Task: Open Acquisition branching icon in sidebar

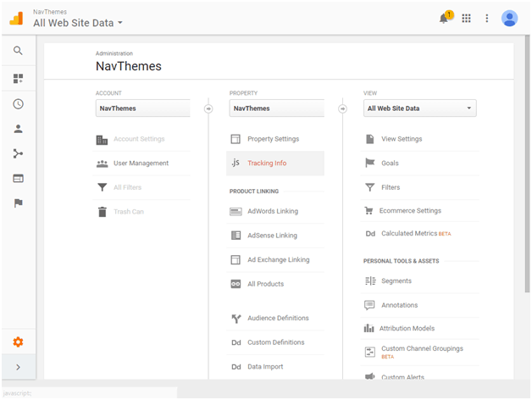Action: point(18,154)
